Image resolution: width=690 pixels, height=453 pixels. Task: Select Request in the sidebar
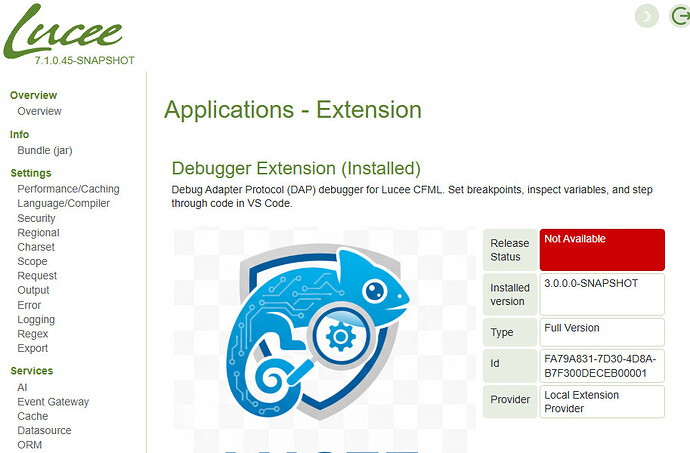[x=37, y=276]
